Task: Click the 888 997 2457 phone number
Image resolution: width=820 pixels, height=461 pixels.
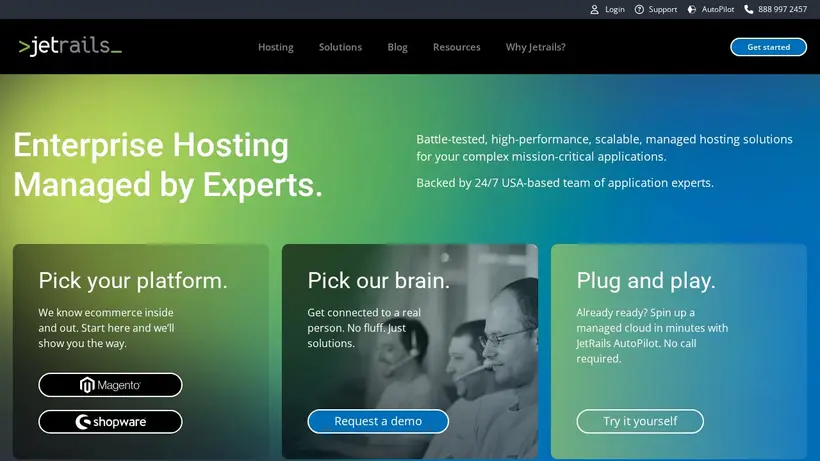Action: tap(782, 9)
